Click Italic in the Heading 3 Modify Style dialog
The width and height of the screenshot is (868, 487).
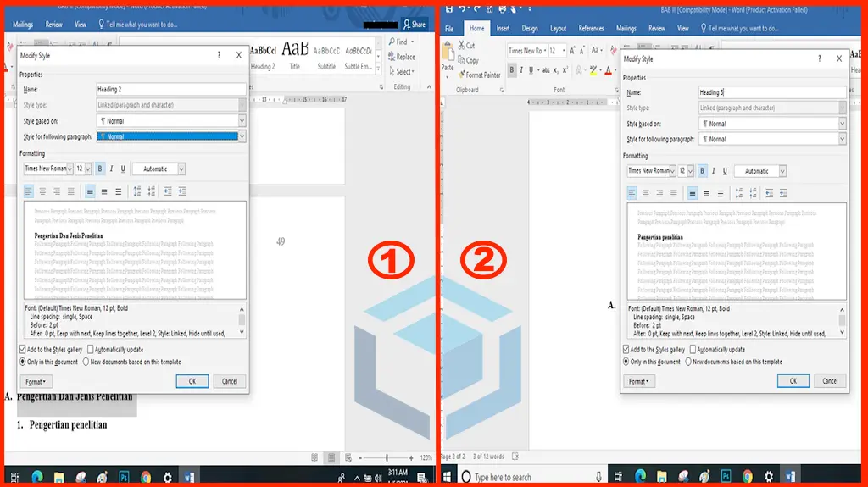click(x=714, y=171)
